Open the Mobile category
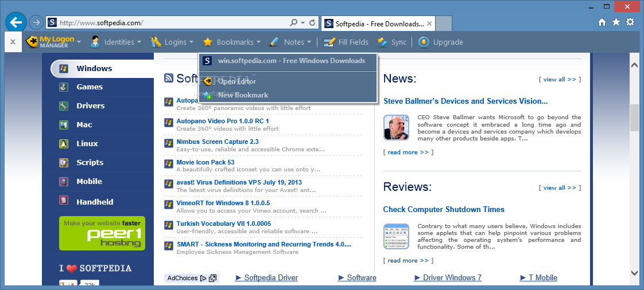The width and height of the screenshot is (644, 290). pos(89,181)
